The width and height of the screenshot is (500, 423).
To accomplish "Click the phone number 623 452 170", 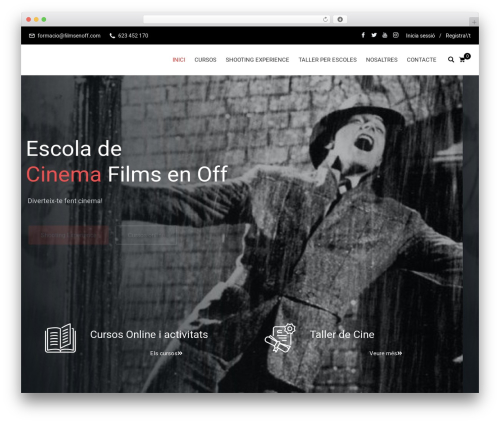I will click(x=133, y=36).
